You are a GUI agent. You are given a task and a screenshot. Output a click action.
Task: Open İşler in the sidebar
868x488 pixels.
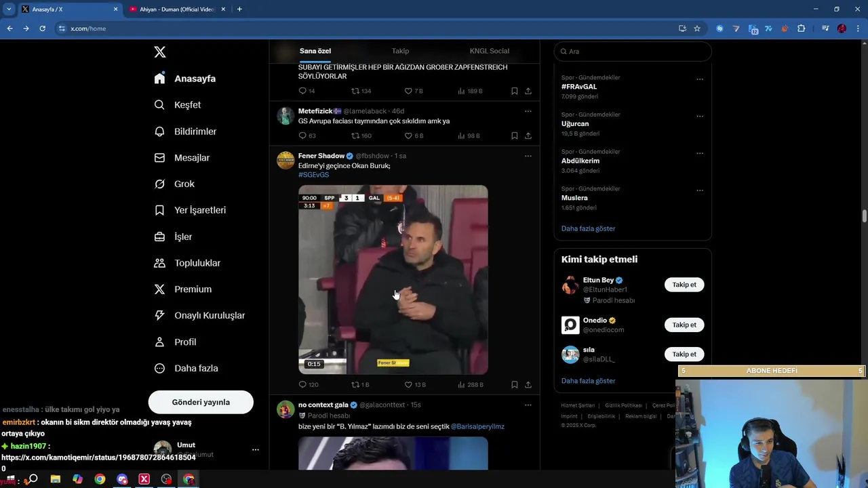click(x=173, y=237)
